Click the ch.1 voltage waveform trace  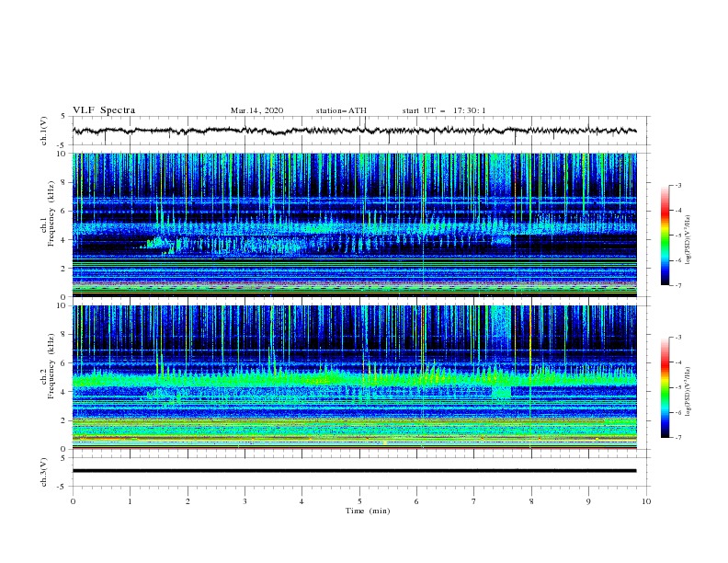354,131
